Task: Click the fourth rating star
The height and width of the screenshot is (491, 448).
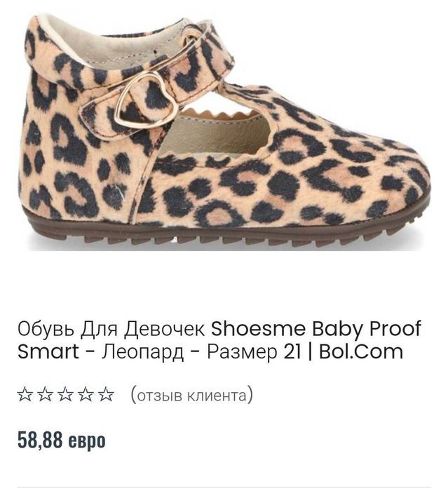Action: point(86,395)
